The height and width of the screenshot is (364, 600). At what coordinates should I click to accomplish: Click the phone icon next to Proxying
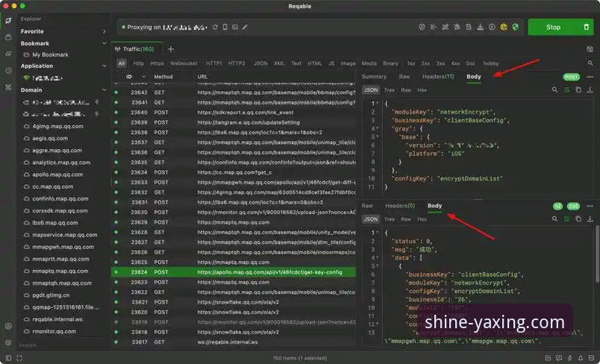click(225, 27)
